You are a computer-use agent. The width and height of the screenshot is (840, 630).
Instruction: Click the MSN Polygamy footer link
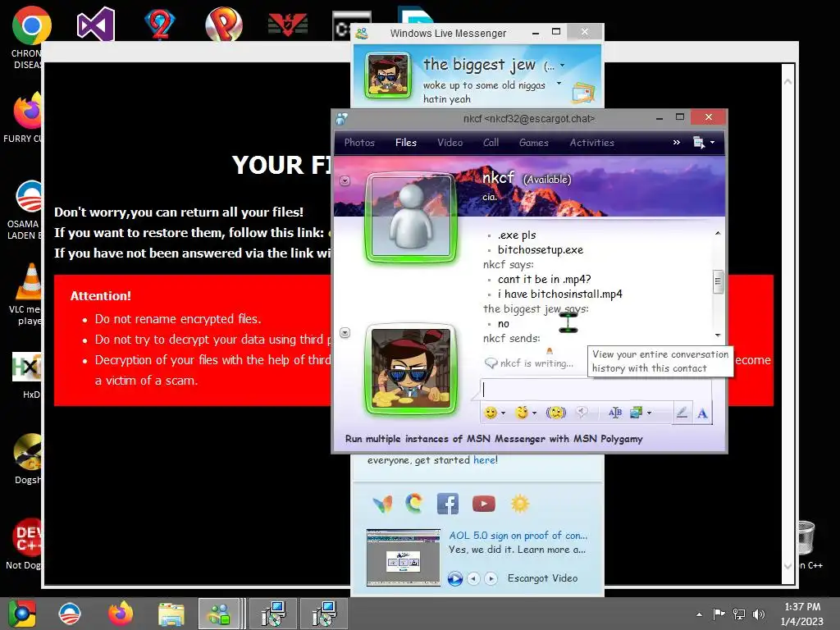(x=493, y=439)
